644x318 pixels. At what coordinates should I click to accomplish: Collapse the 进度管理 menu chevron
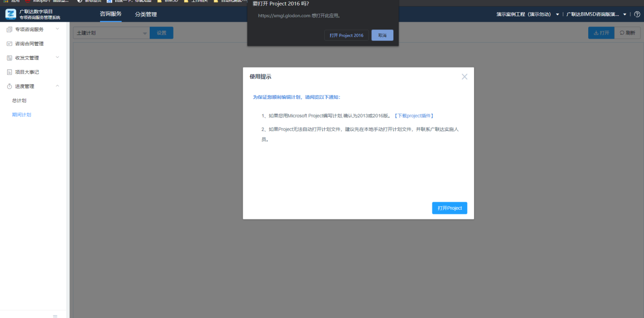coord(57,86)
